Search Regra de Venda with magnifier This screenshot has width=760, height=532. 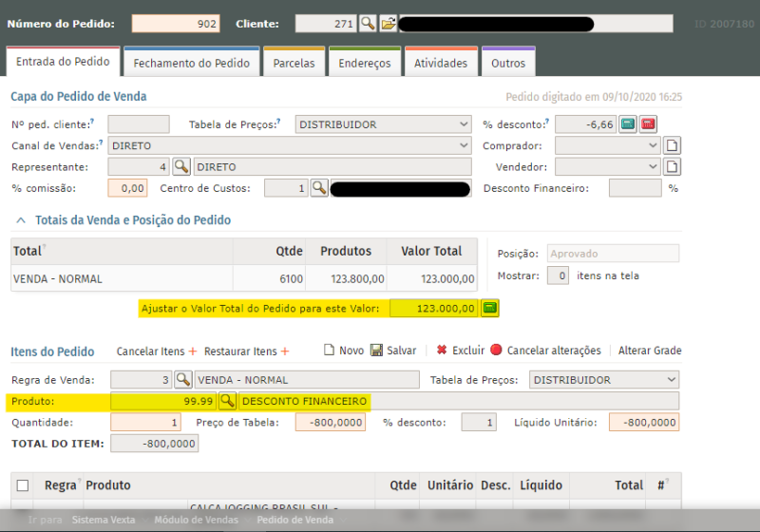coord(182,380)
